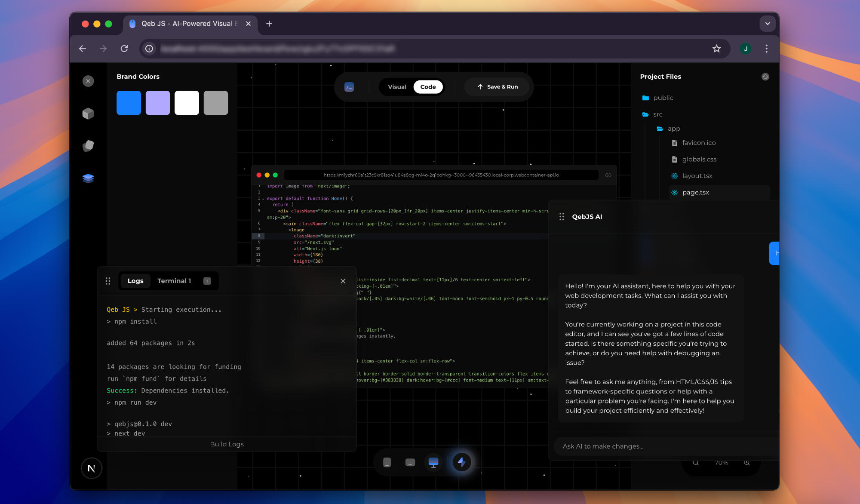The height and width of the screenshot is (504, 860).
Task: Select the Qeb JS browser tab
Action: click(190, 24)
